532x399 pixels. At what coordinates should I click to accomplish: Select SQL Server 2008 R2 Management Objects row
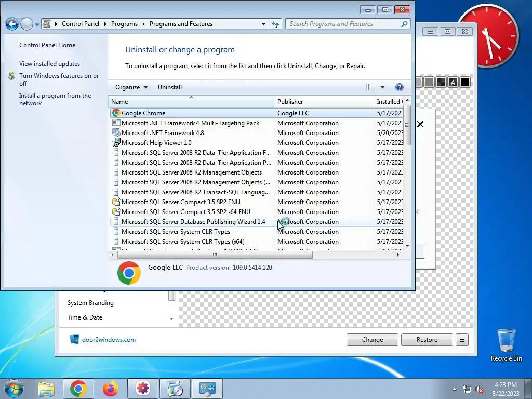192,172
